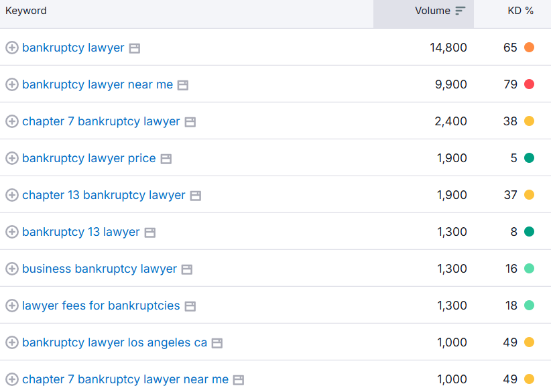The image size is (551, 392).
Task: Click the plus icon next to "chapter 7 bankruptcy lawyer"
Action: click(12, 121)
